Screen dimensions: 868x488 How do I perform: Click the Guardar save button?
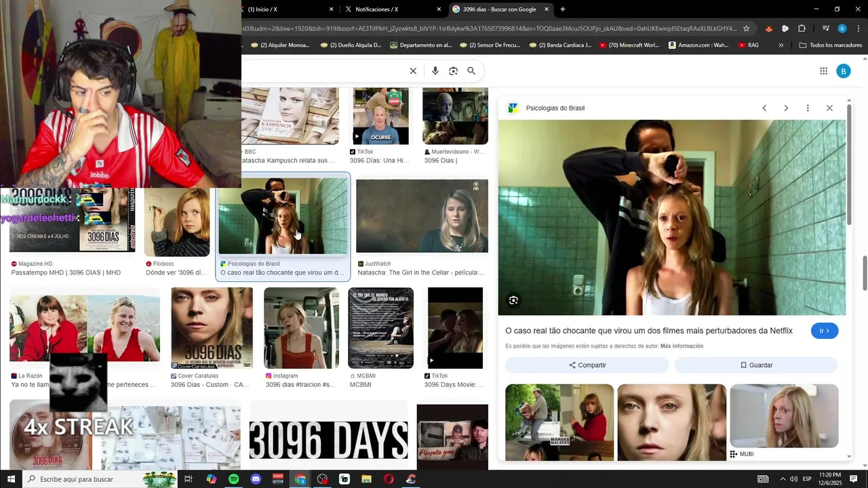(x=756, y=365)
